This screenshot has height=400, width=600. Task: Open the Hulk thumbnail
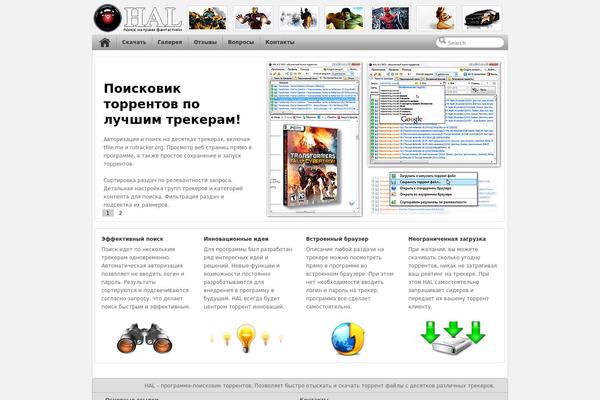pos(344,18)
